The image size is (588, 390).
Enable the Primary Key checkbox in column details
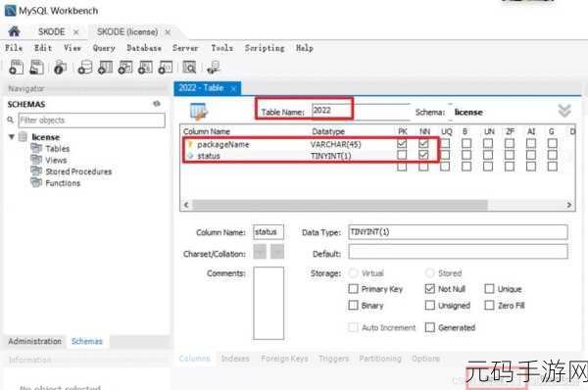point(353,289)
